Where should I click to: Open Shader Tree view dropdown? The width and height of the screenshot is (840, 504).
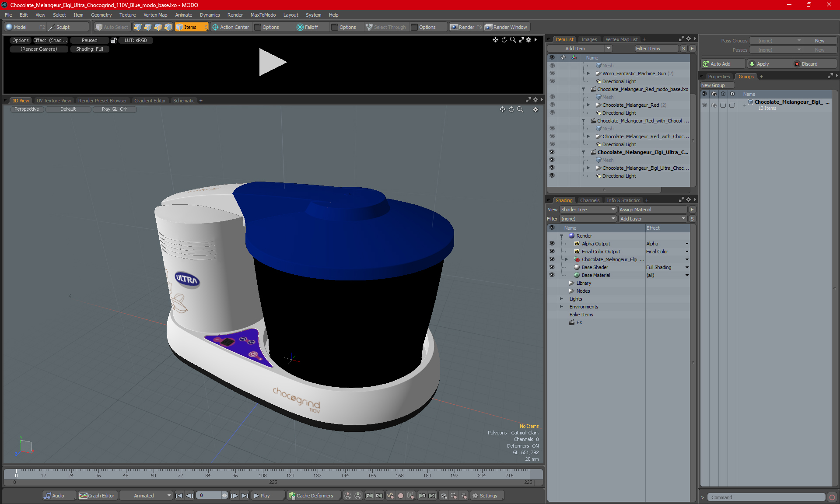pos(588,210)
